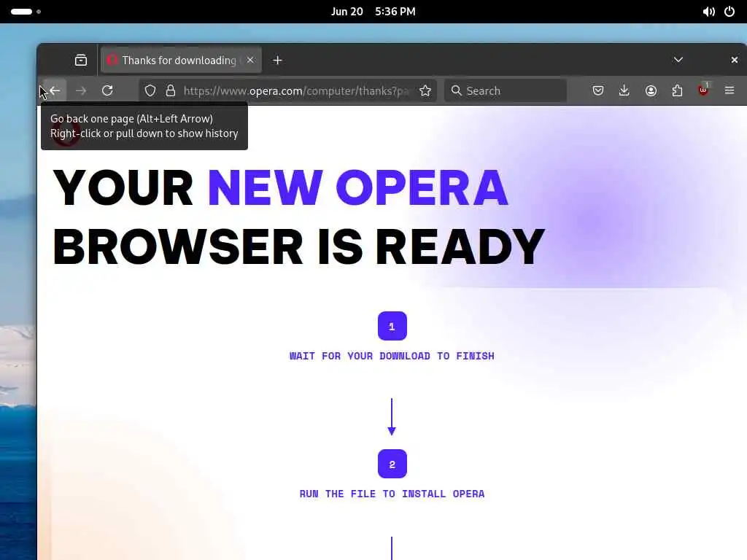Viewport: 747px width, 560px height.
Task: Open the Firefox account icon
Action: point(651,90)
